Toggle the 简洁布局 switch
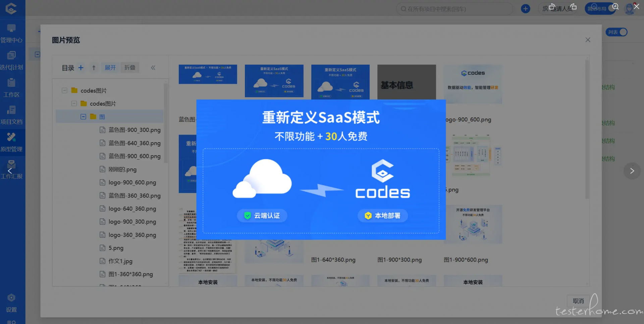Image resolution: width=644 pixels, height=324 pixels. (x=601, y=9)
